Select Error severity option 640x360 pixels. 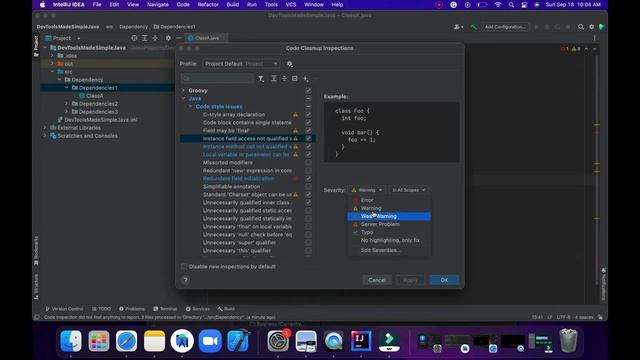[389, 200]
